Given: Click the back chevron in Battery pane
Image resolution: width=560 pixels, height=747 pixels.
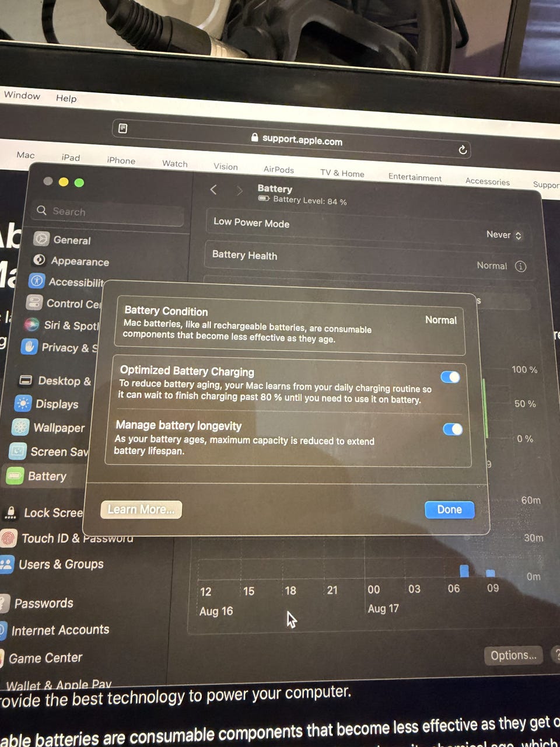Looking at the screenshot, I should click(x=213, y=189).
